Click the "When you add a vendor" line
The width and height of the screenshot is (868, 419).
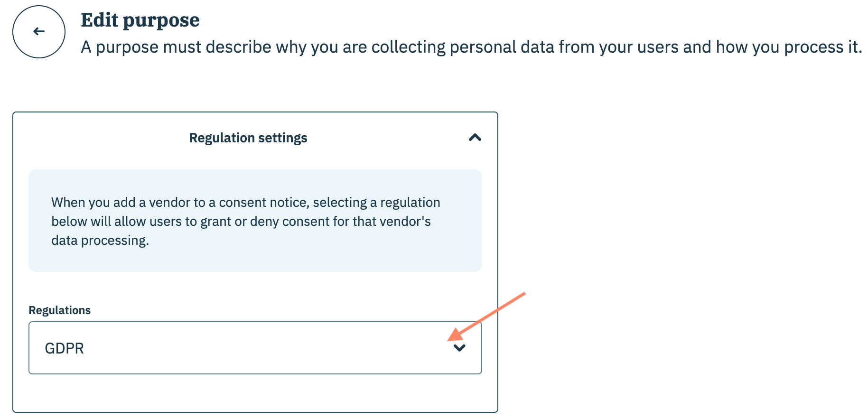point(245,203)
